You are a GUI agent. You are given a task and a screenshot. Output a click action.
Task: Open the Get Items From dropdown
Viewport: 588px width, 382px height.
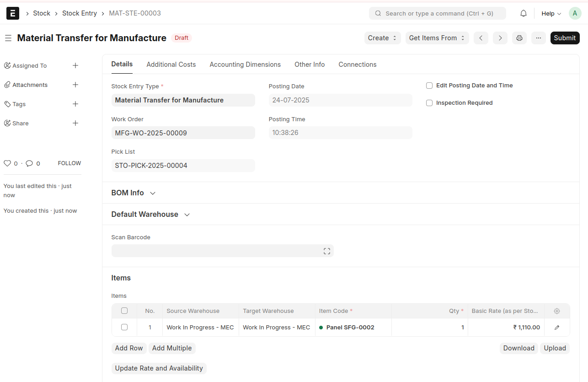click(x=437, y=38)
